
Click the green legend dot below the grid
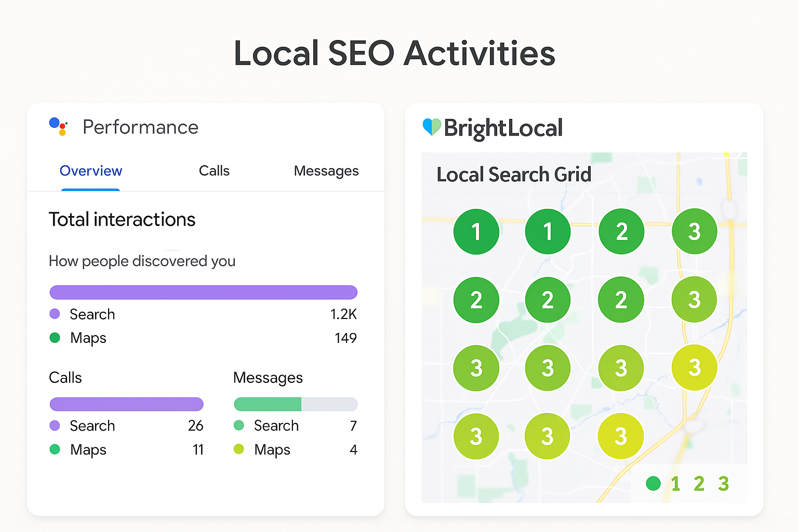(x=653, y=483)
